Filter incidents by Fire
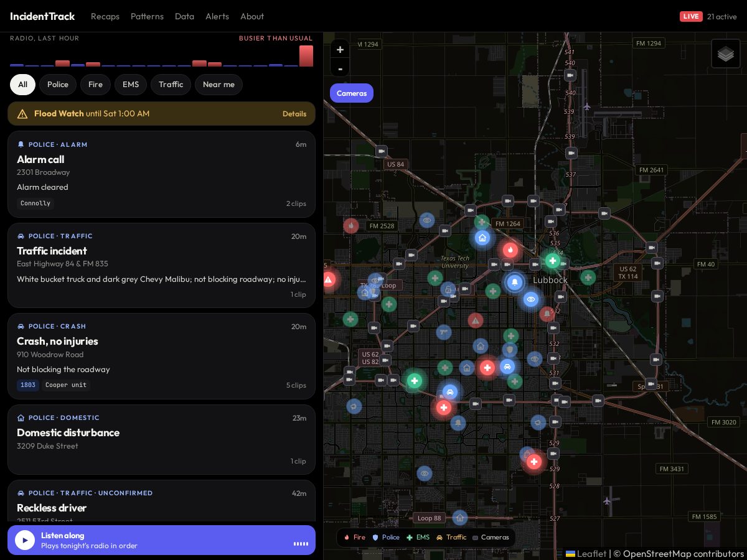Image resolution: width=747 pixels, height=560 pixels. click(x=95, y=85)
